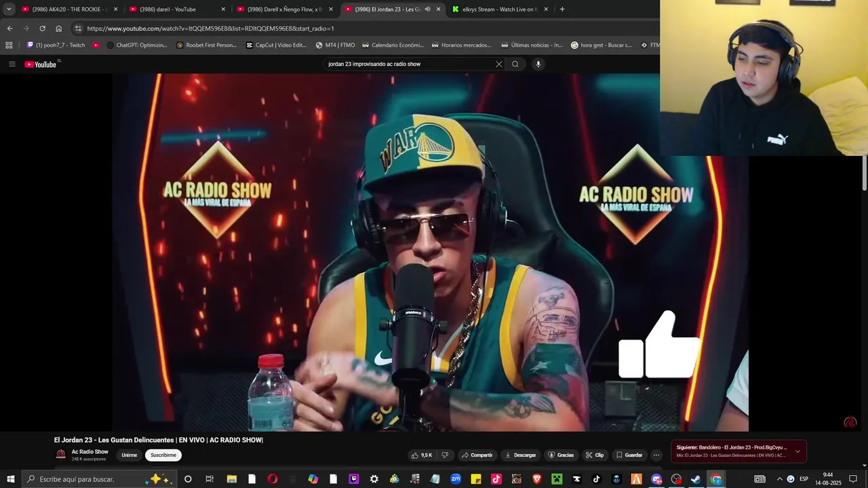The height and width of the screenshot is (488, 868).
Task: Open the hora gmt - Buscar bookmark
Action: [601, 45]
